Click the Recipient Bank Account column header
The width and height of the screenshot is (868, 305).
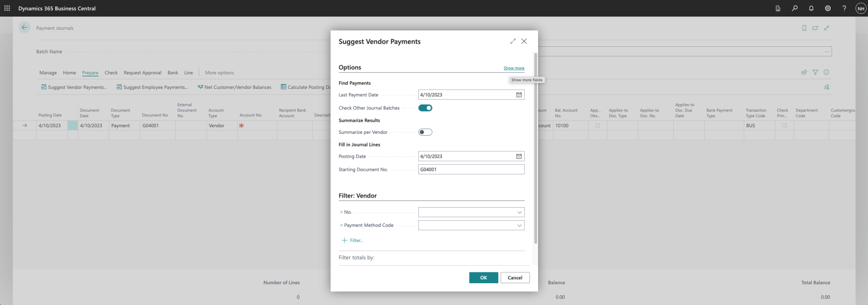pyautogui.click(x=292, y=113)
